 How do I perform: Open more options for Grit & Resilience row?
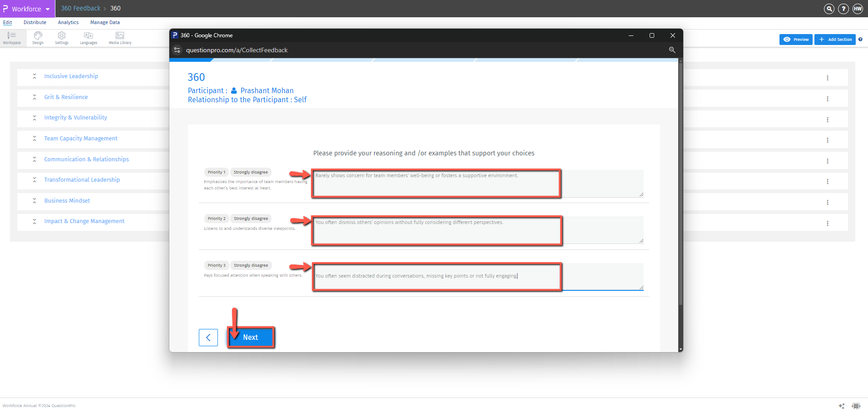point(828,99)
